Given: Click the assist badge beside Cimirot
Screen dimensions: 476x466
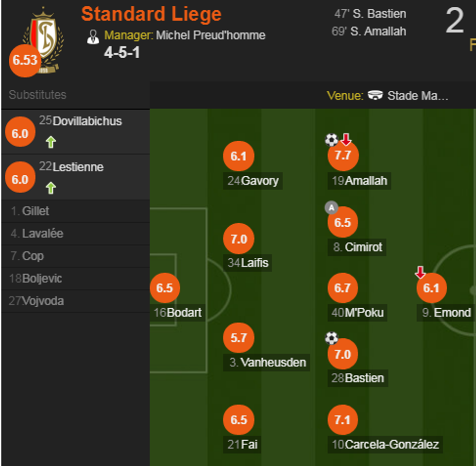Looking at the screenshot, I should pyautogui.click(x=331, y=208).
